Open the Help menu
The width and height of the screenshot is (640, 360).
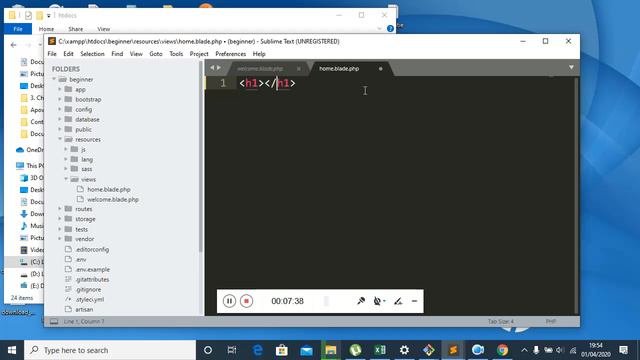point(259,54)
